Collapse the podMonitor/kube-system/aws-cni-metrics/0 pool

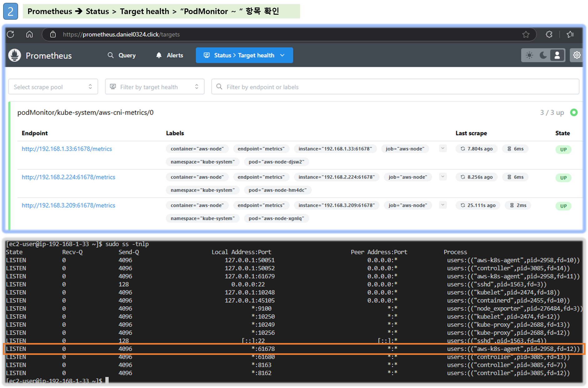85,112
